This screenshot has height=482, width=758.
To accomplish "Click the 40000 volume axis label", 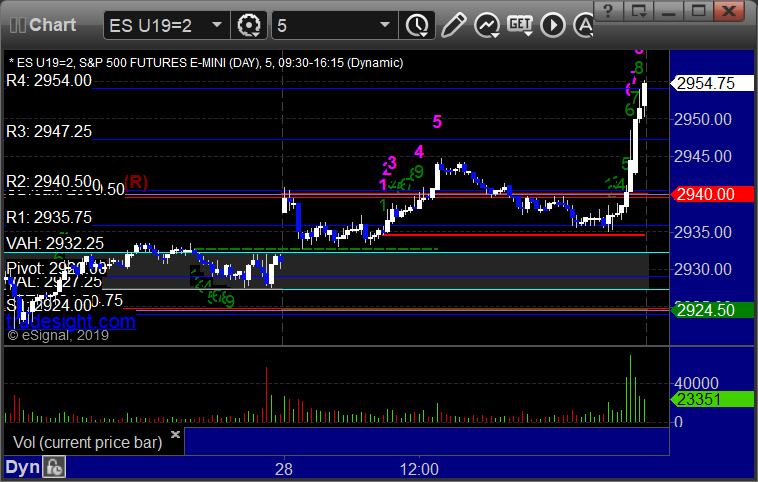I will coord(697,383).
